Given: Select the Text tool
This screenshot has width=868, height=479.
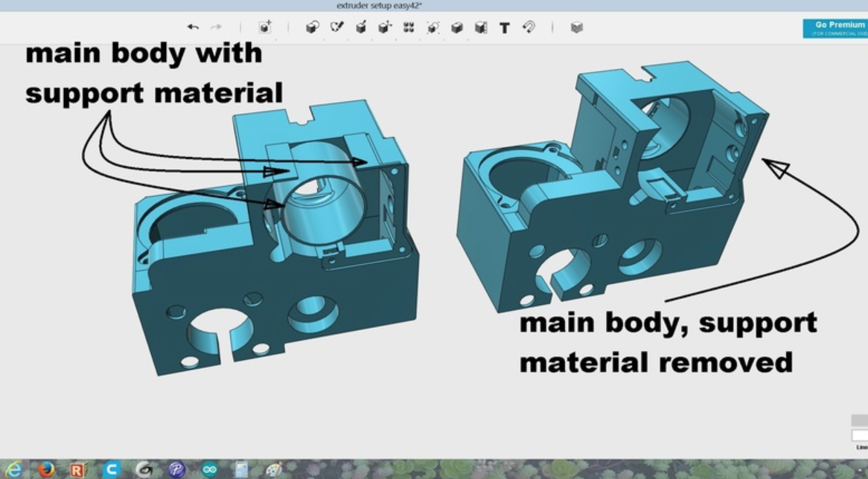Looking at the screenshot, I should tap(505, 28).
